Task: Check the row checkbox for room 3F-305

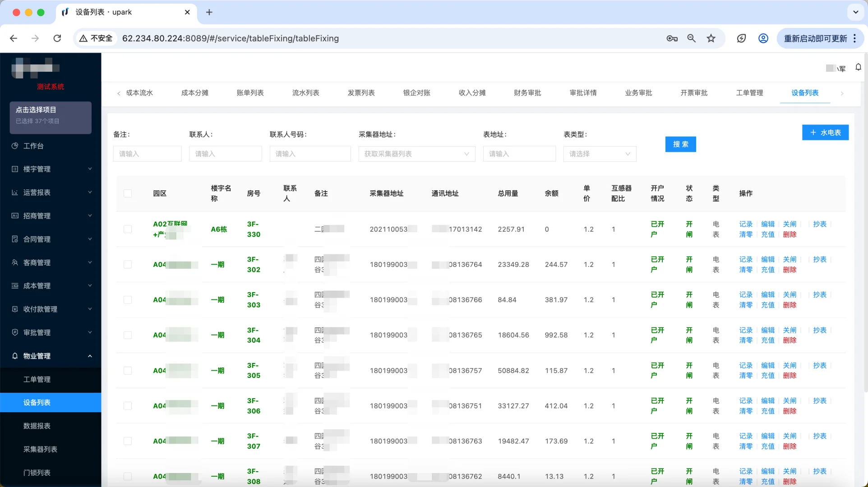Action: [x=128, y=371]
